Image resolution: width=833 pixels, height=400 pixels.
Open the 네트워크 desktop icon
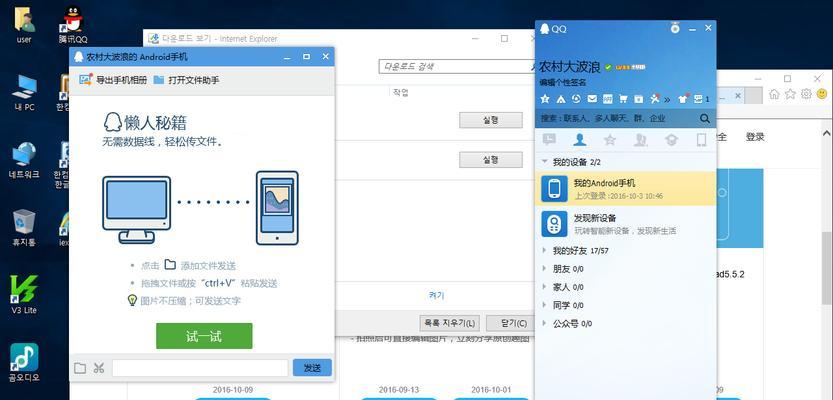[x=24, y=160]
